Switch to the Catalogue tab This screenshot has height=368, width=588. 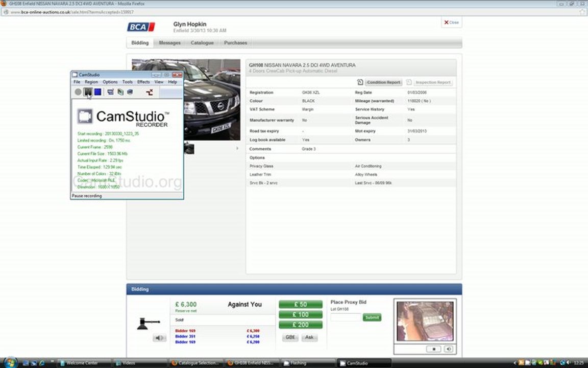coord(202,43)
